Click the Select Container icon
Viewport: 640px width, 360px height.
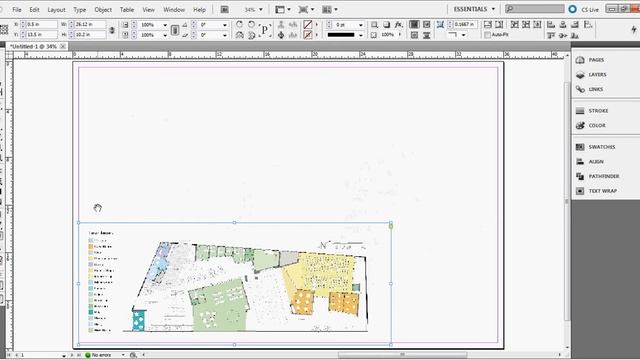tap(281, 25)
